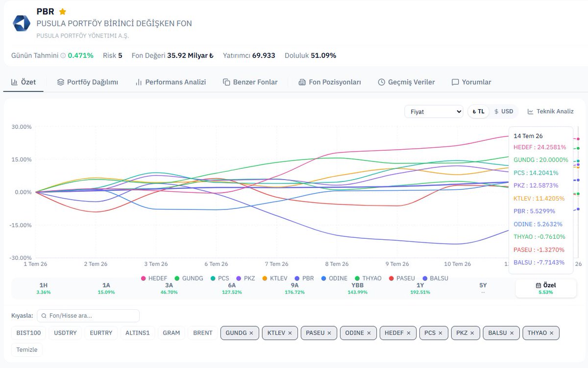
Task: Toggle GUNDG series in chart legend
Action: [x=189, y=278]
